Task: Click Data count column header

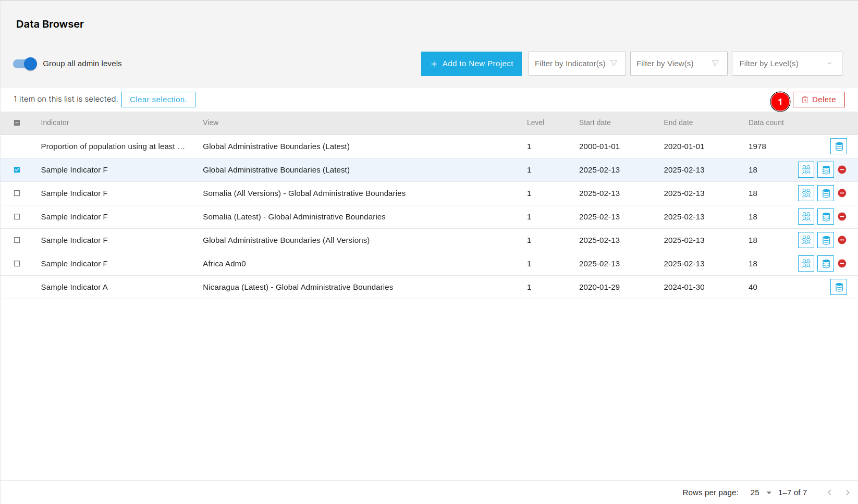Action: coord(766,123)
